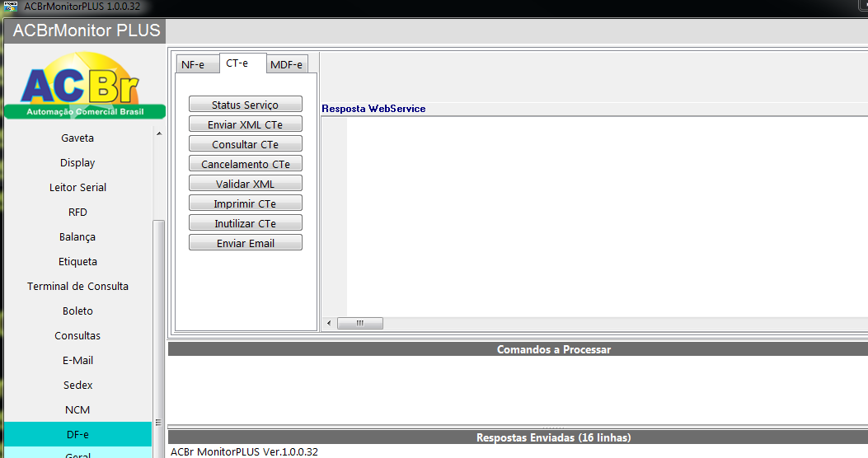Click the Resposta WebService horizontal scrollbar thumb
This screenshot has width=868, height=458.
[x=360, y=323]
